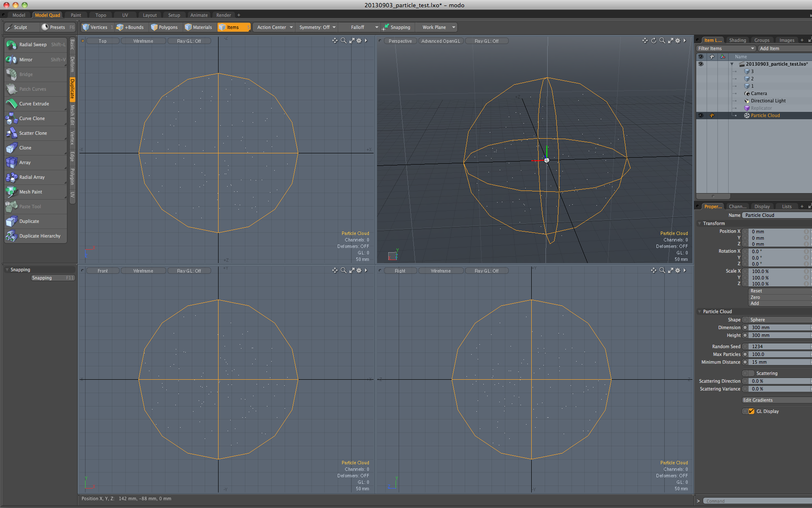
Task: Click the Command input field
Action: pyautogui.click(x=758, y=501)
